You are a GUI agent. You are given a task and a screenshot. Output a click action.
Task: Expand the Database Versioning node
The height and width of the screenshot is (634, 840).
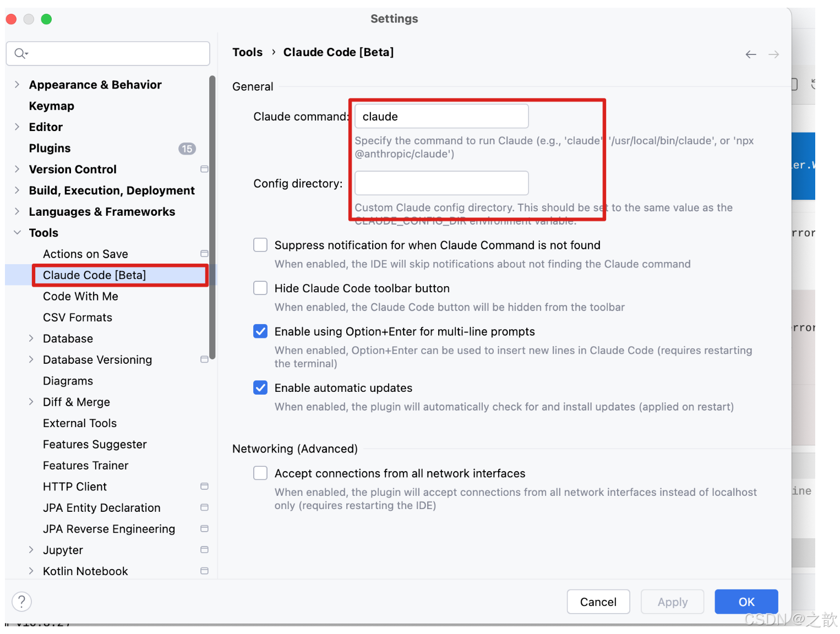point(31,359)
